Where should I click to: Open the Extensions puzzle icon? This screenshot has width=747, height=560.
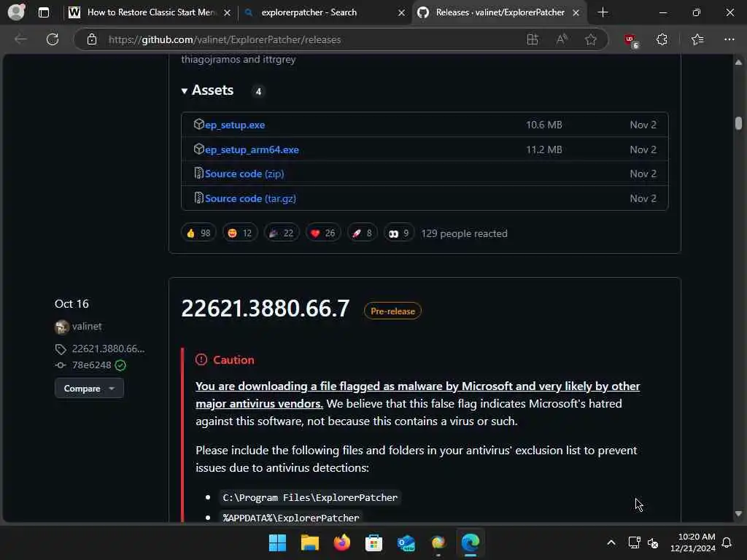(662, 39)
